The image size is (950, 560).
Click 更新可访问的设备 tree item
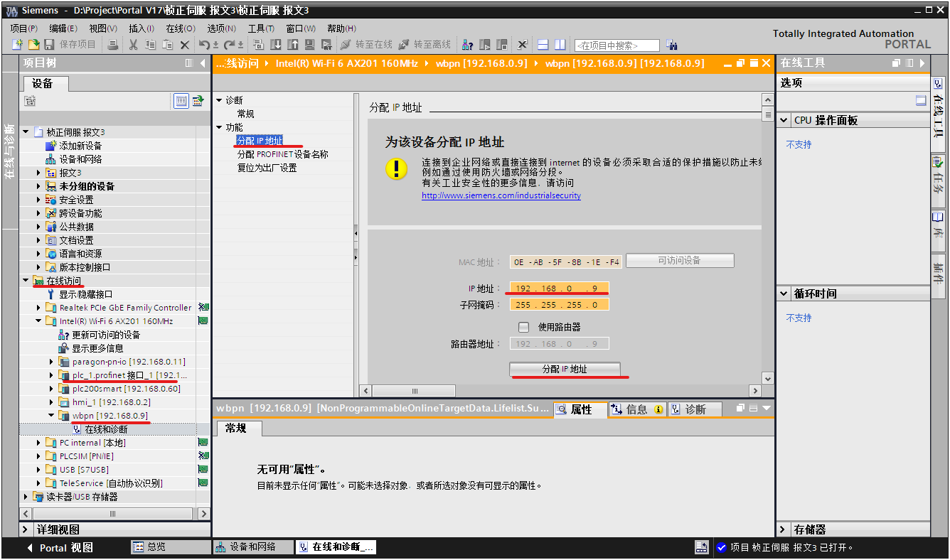coord(106,335)
